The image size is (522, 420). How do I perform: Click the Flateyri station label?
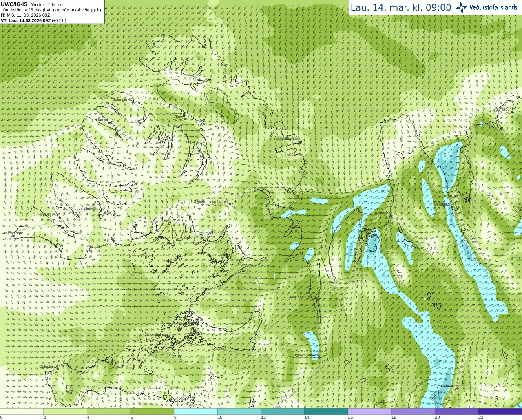[102, 120]
